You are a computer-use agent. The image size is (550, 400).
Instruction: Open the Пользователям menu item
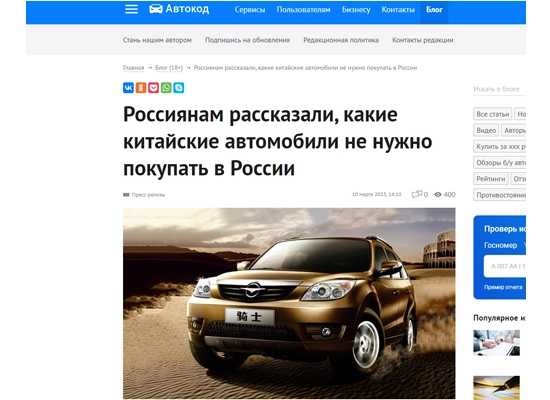click(x=303, y=10)
